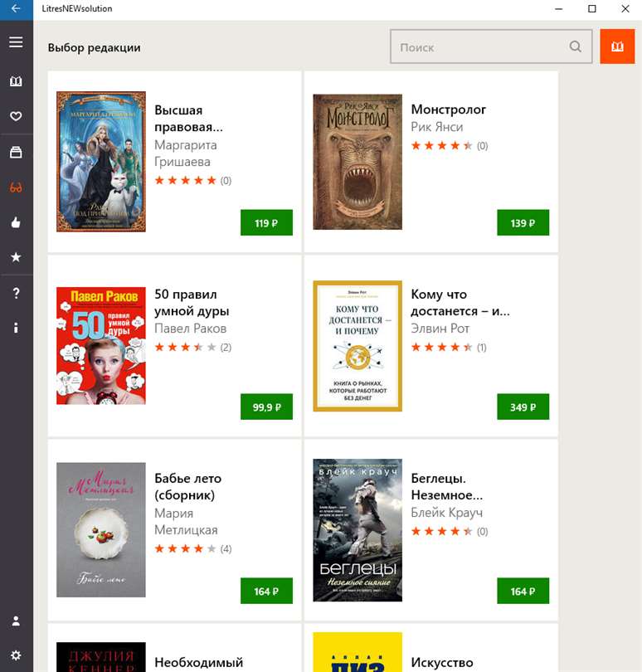This screenshot has width=642, height=672.
Task: Click the search magnifier icon
Action: click(575, 46)
